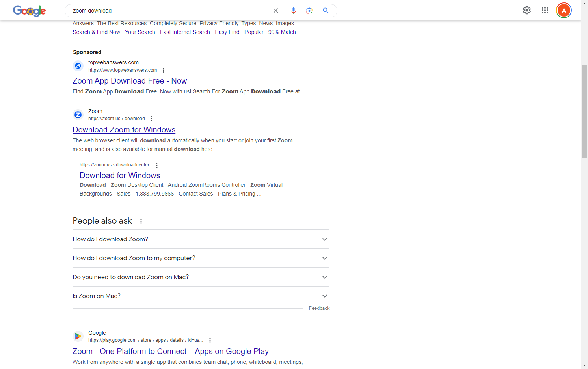
Task: Start voice search with the microphone icon
Action: coord(294,11)
